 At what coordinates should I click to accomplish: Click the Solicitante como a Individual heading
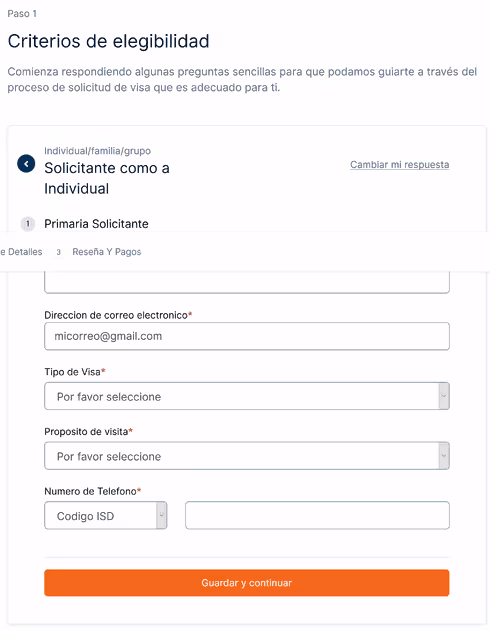click(x=107, y=178)
